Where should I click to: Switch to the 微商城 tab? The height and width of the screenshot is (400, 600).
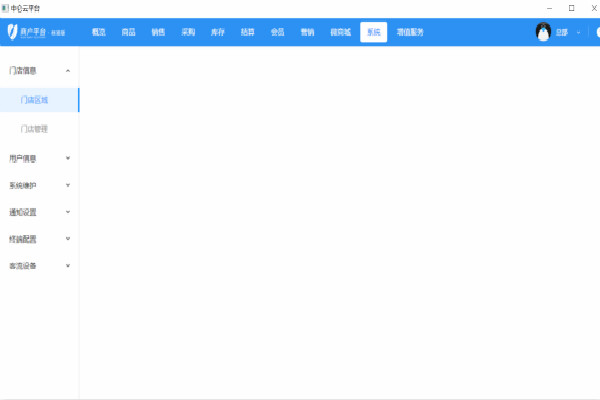point(340,32)
